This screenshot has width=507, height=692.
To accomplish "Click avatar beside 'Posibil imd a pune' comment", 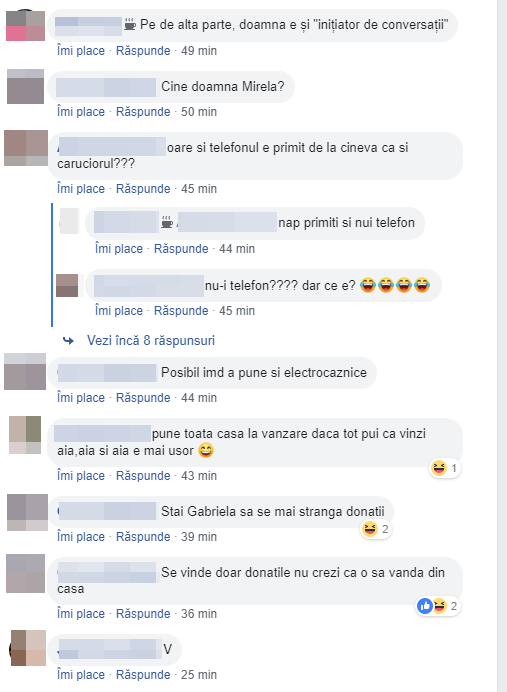I will pyautogui.click(x=25, y=372).
